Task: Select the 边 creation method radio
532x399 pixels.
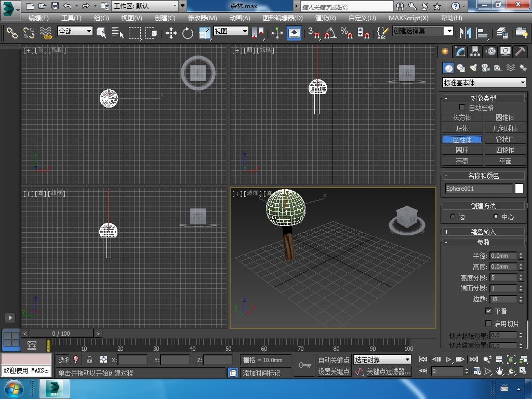Action: [453, 217]
